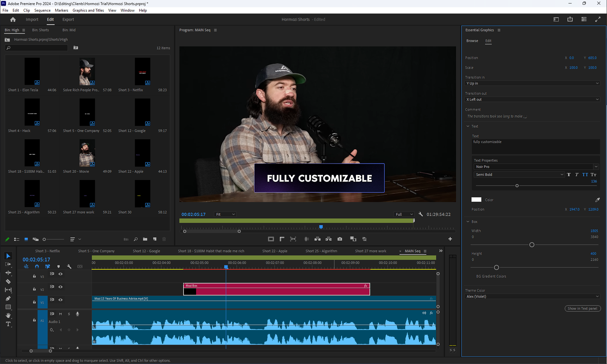The height and width of the screenshot is (364, 607).
Task: Select the Type tool
Action: click(8, 324)
